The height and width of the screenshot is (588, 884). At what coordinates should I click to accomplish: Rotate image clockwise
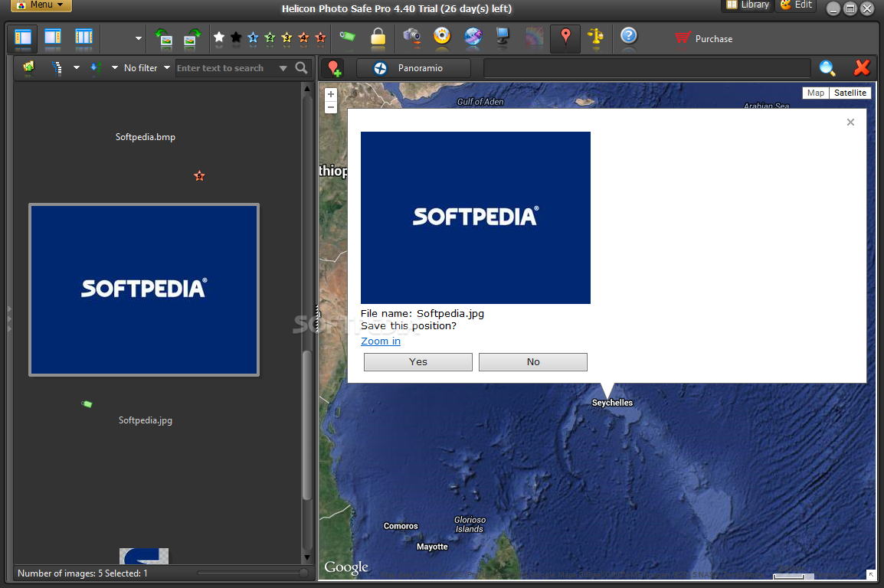[192, 38]
